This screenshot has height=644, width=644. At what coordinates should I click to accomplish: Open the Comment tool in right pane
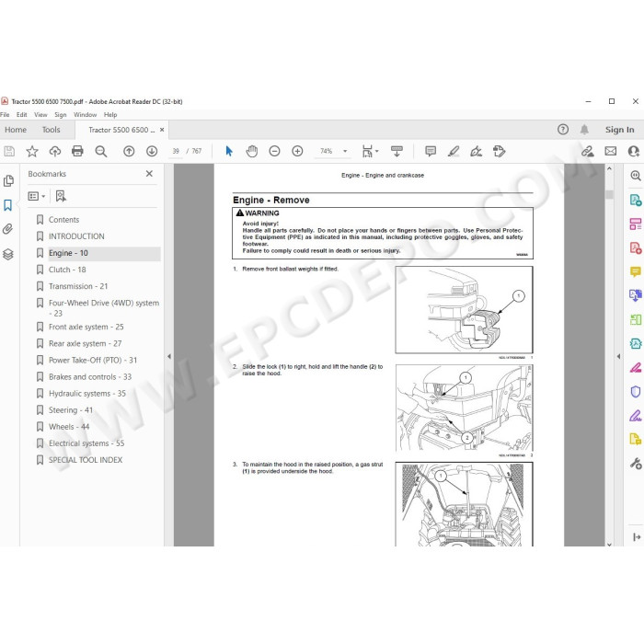click(x=636, y=271)
